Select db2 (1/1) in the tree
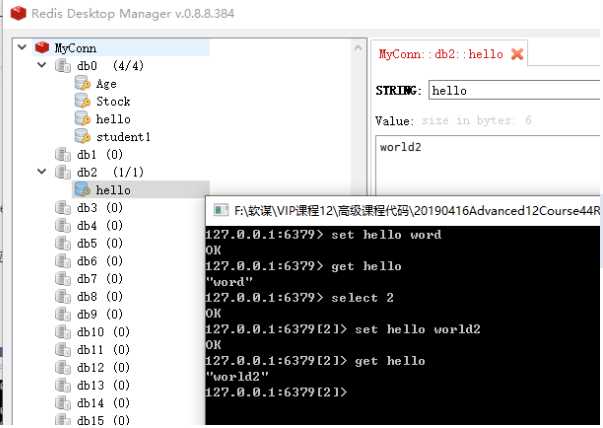This screenshot has width=603, height=428. tap(110, 172)
